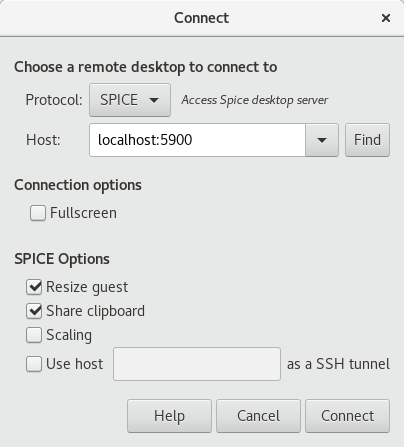
Task: Click the 'SPICE Options' heading
Action: 62,259
